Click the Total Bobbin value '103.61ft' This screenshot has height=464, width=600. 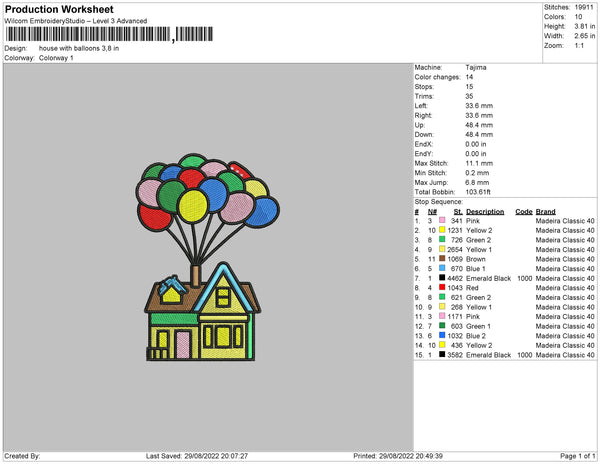coord(478,192)
